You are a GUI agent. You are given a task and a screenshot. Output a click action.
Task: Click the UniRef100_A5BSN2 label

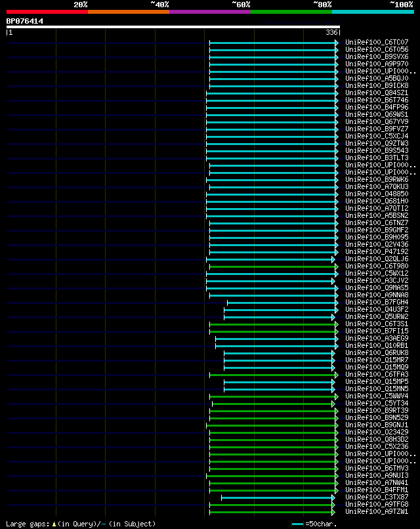click(377, 215)
